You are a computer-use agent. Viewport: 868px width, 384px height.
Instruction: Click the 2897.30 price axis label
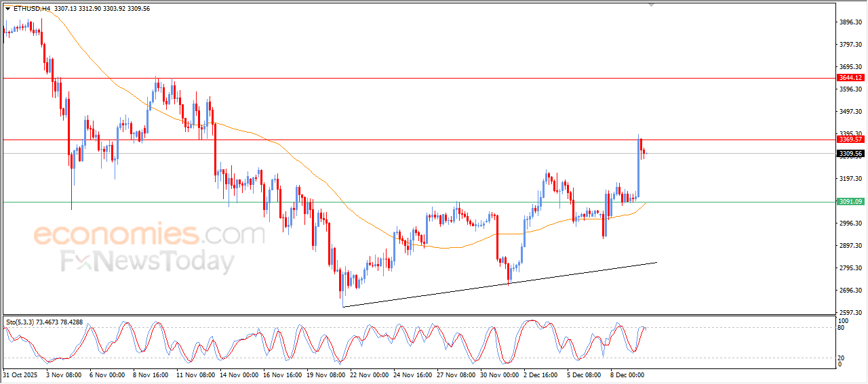tap(850, 246)
